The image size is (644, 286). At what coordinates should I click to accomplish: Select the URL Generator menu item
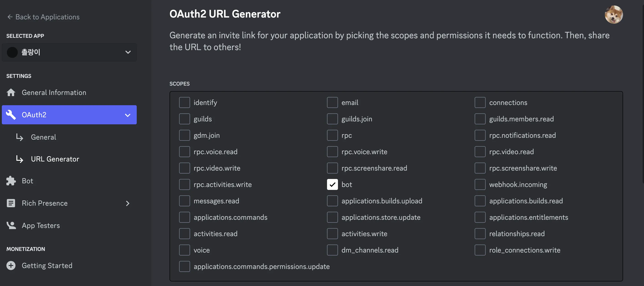pyautogui.click(x=55, y=159)
